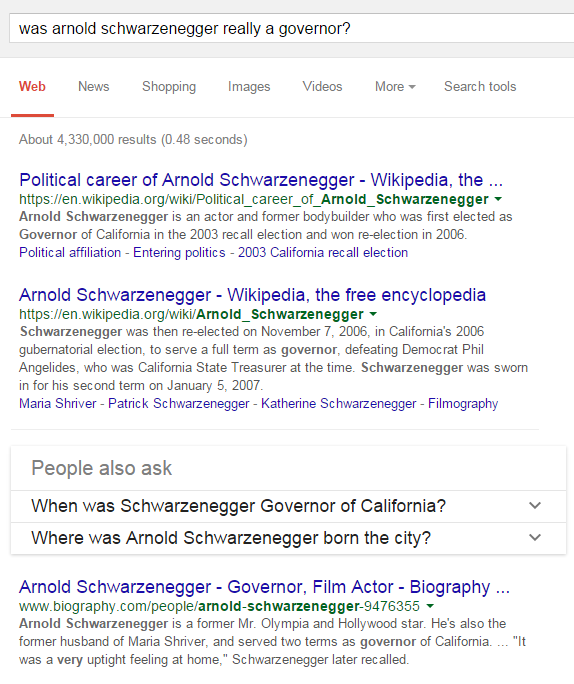Open the Arnold_Schwarzenegger Wikipedia URL dropdown arrow
This screenshot has width=574, height=684.
(x=373, y=314)
